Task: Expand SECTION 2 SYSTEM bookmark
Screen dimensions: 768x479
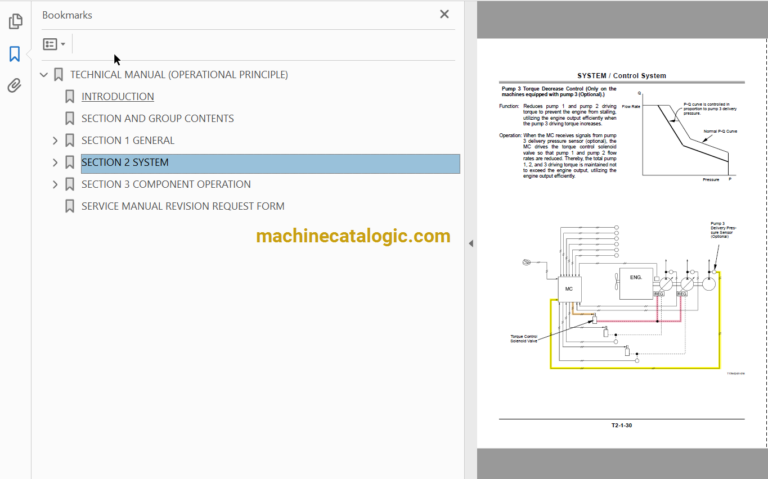Action: [55, 163]
